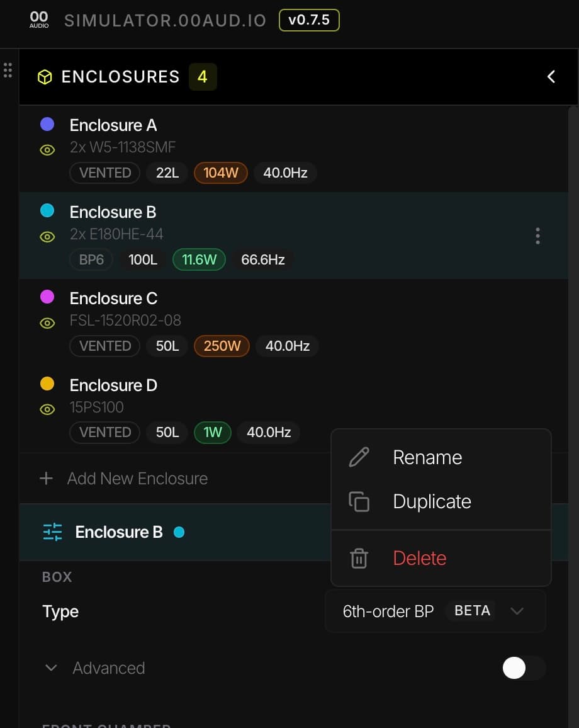Image resolution: width=579 pixels, height=728 pixels.
Task: Click the 00 Audio logo icon
Action: [x=39, y=20]
